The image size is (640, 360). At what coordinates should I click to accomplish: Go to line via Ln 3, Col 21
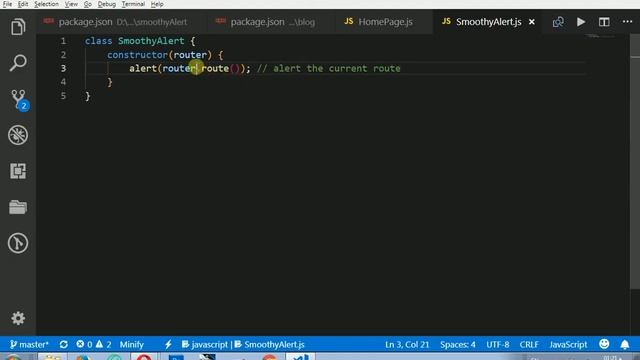[407, 344]
